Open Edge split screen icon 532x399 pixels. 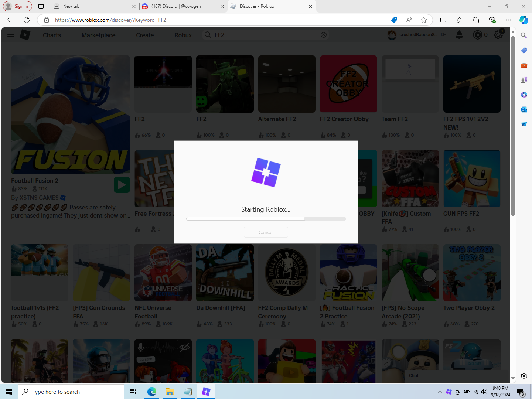pos(443,20)
